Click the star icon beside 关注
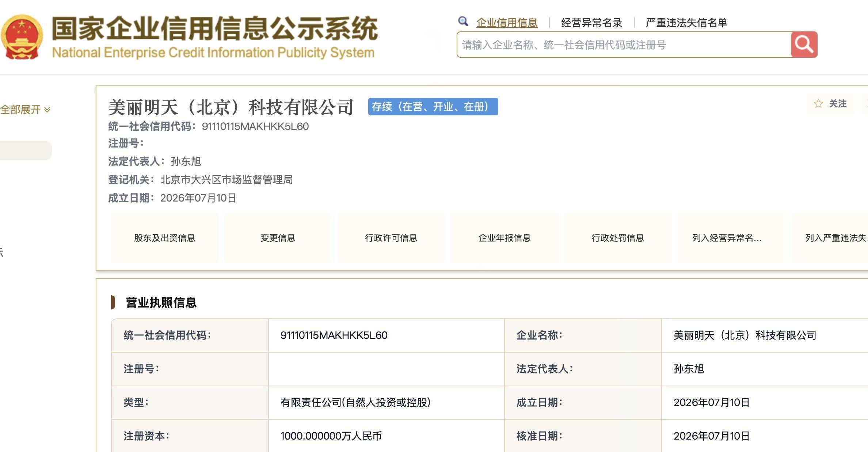Screen dimensions: 868x452 click(x=818, y=104)
